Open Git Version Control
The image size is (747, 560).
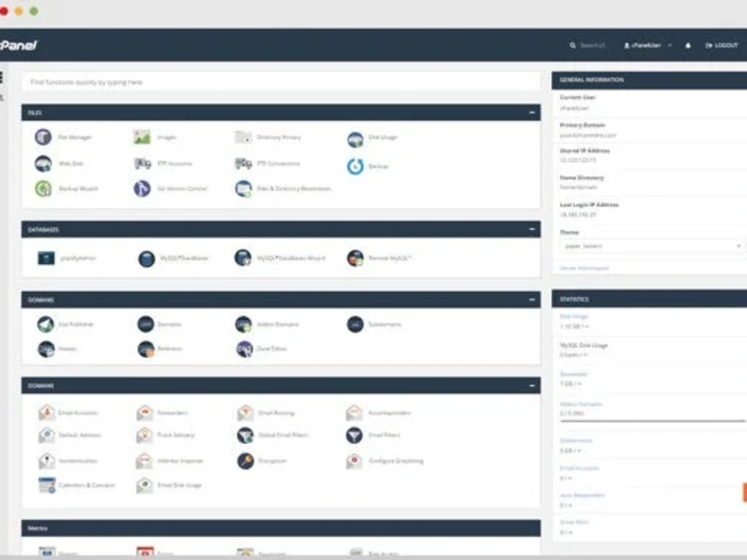(x=178, y=189)
